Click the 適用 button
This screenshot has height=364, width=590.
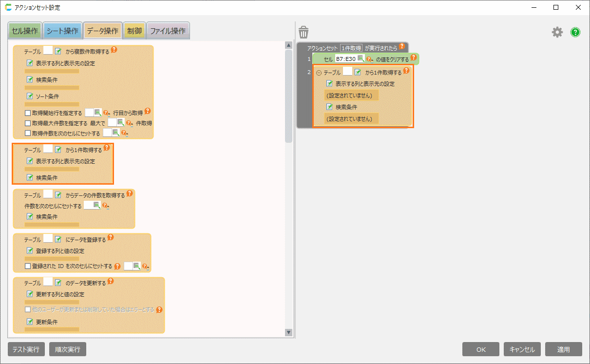[563, 349]
